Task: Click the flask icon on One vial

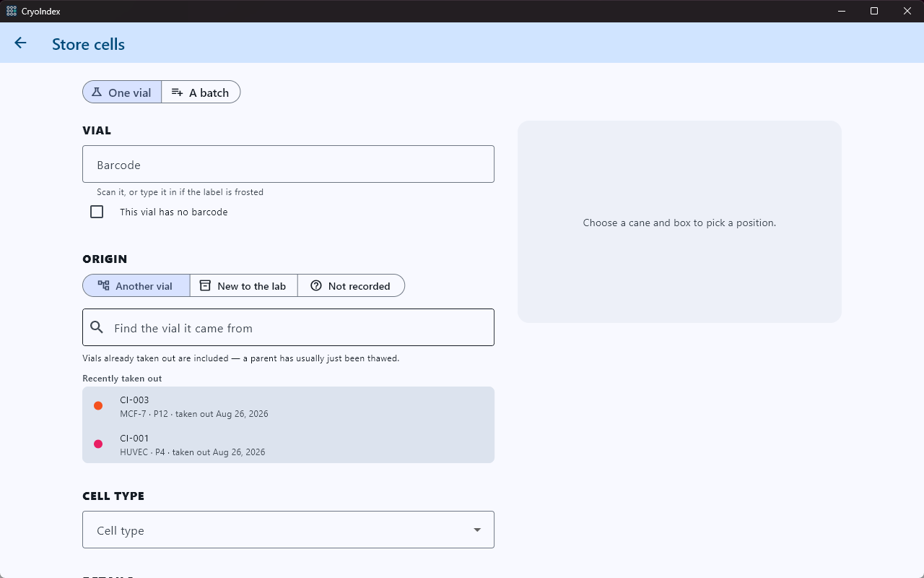Action: click(x=97, y=92)
